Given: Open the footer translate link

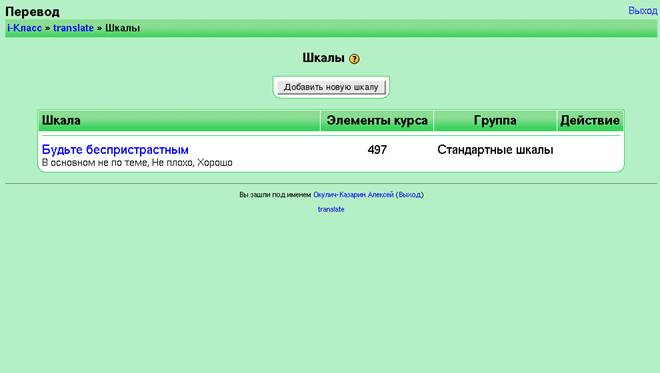Looking at the screenshot, I should pos(331,209).
